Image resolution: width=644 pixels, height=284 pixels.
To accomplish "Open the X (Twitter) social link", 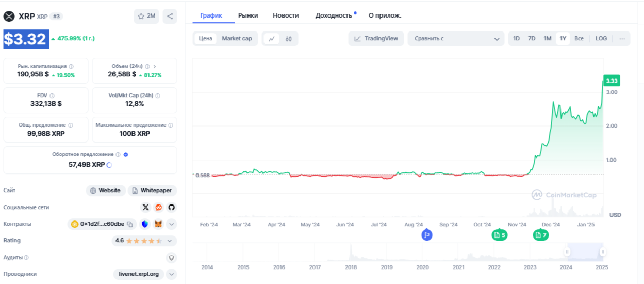I will (x=145, y=207).
